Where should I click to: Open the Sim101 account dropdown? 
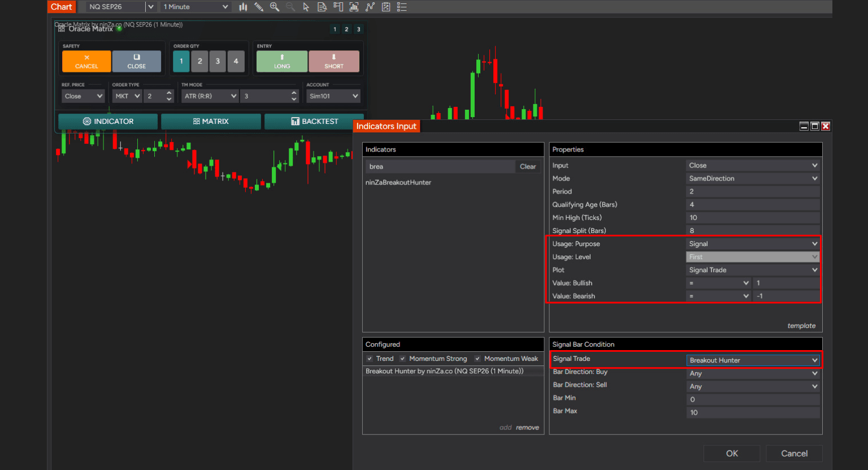pyautogui.click(x=333, y=96)
